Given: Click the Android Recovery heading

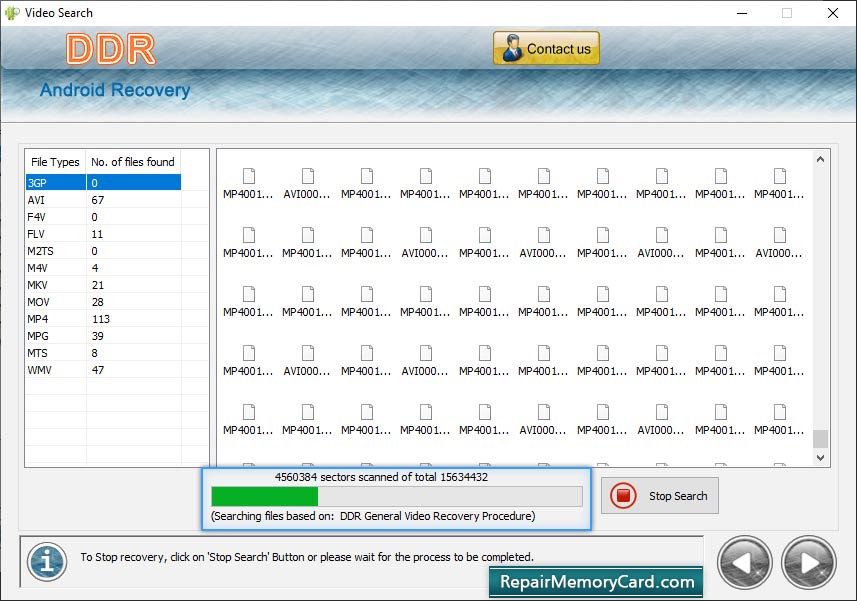Looking at the screenshot, I should point(115,90).
